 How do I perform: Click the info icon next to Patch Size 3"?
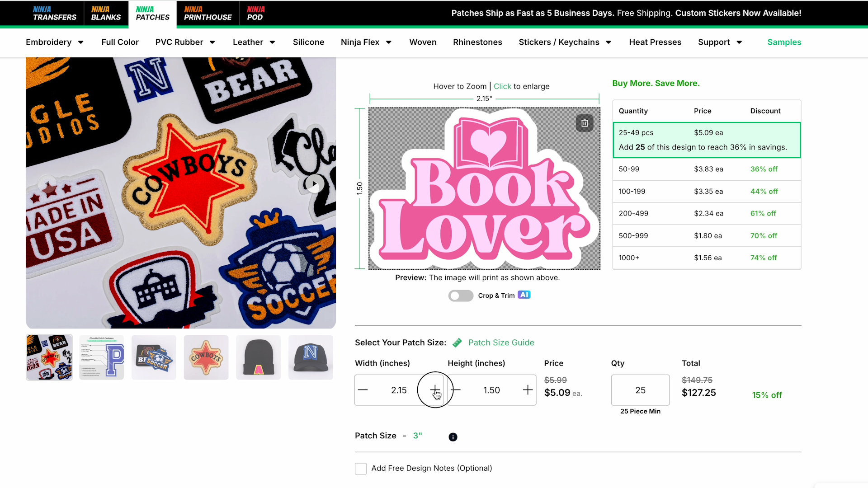tap(453, 437)
